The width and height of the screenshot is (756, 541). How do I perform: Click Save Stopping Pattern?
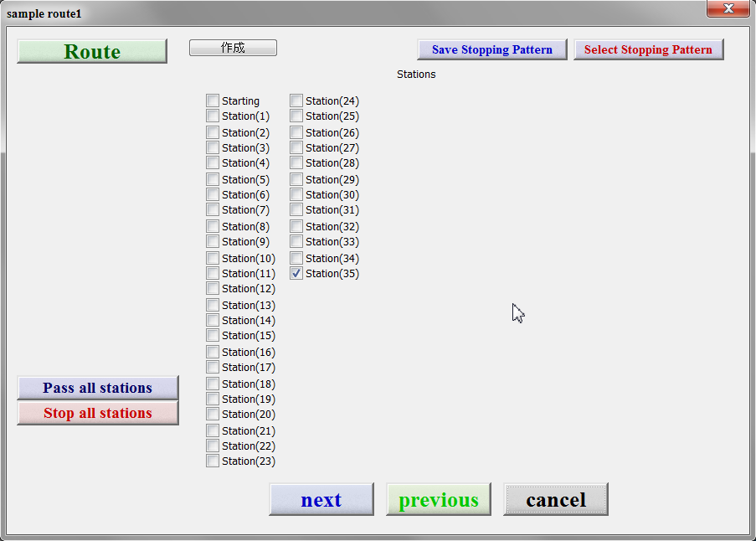491,49
